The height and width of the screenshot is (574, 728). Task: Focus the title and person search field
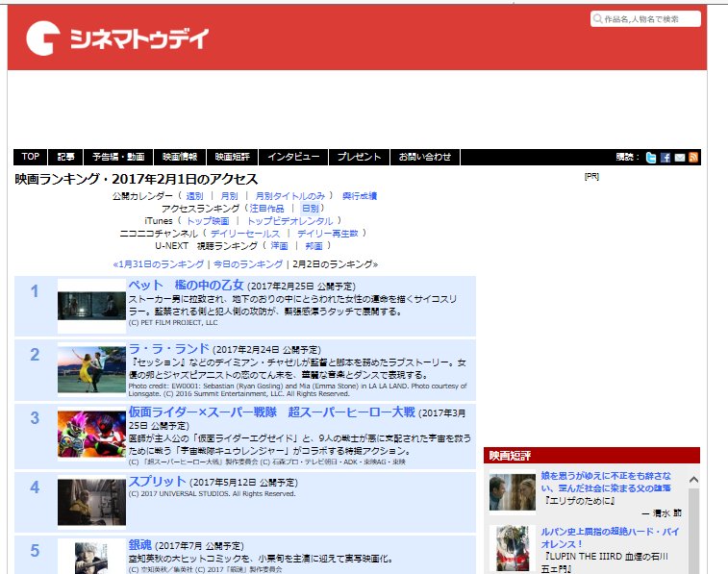645,19
